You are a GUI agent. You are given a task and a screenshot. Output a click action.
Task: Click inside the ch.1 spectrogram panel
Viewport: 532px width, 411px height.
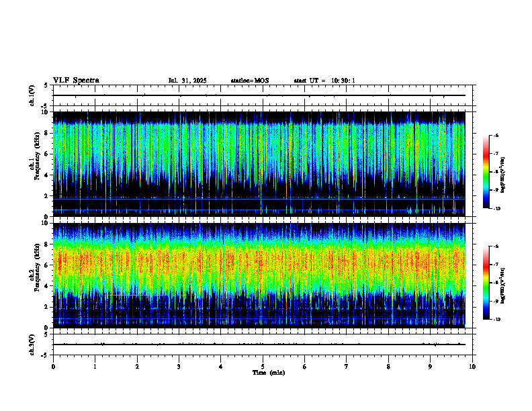[x=259, y=164]
